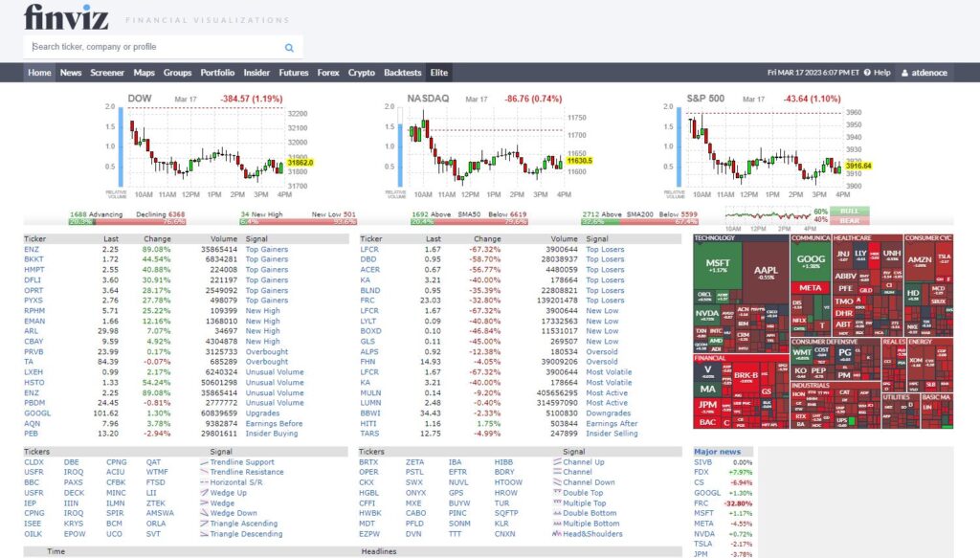Select the Triangle Ascending signal icon

(206, 524)
